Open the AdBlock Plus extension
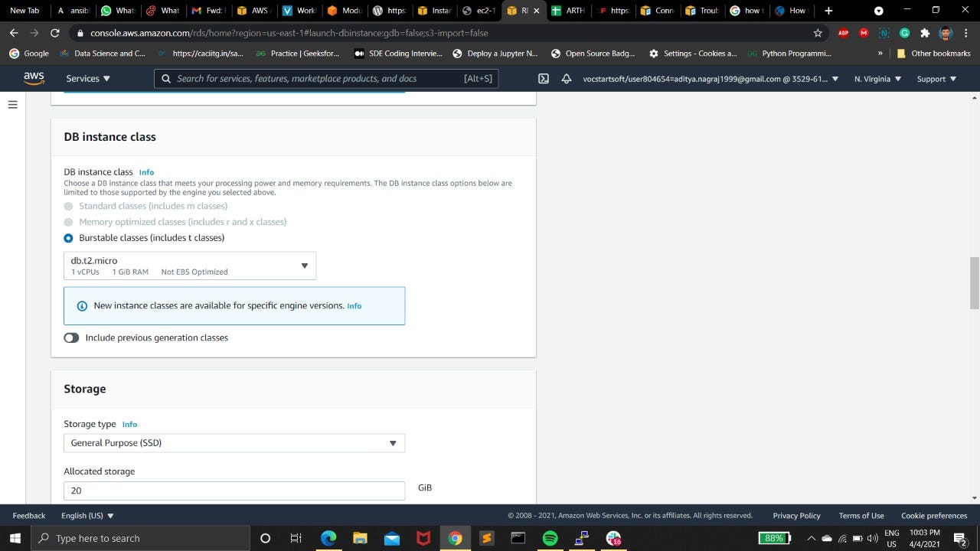980x551 pixels. tap(843, 33)
